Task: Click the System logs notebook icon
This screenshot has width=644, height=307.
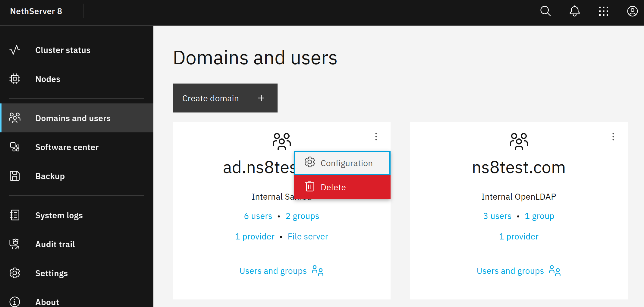Action: (x=15, y=215)
